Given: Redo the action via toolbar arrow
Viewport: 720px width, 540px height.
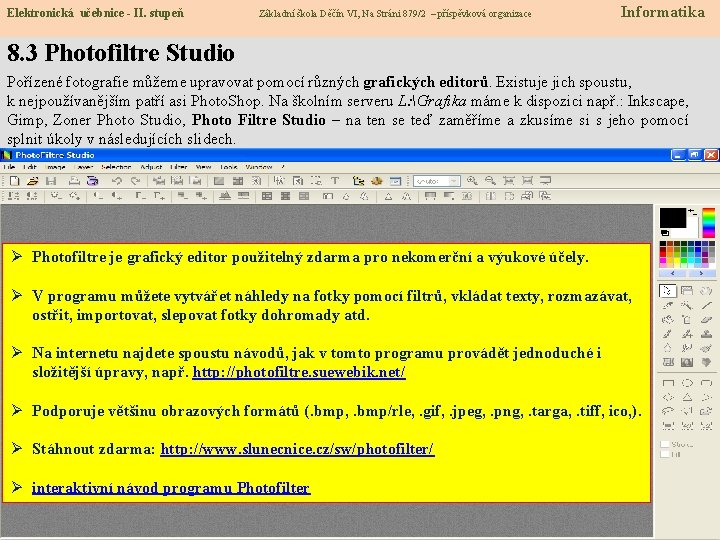Looking at the screenshot, I should pos(135,181).
